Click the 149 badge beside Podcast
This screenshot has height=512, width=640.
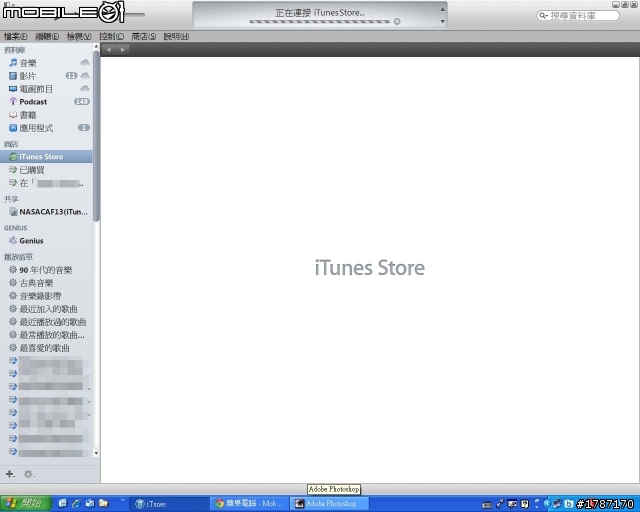tap(82, 101)
